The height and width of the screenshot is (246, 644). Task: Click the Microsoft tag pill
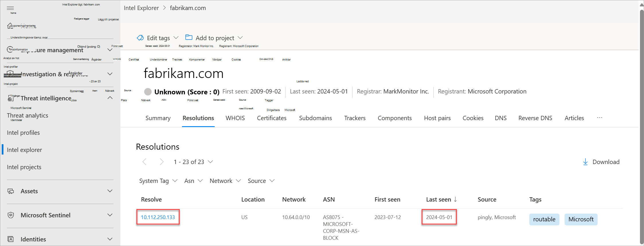(x=581, y=219)
